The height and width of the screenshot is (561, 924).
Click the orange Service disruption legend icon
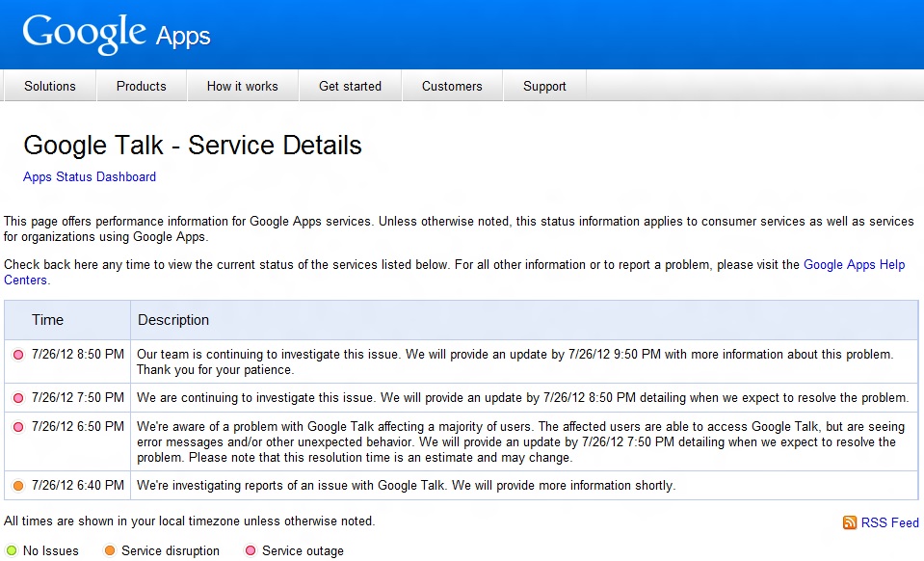tap(110, 550)
